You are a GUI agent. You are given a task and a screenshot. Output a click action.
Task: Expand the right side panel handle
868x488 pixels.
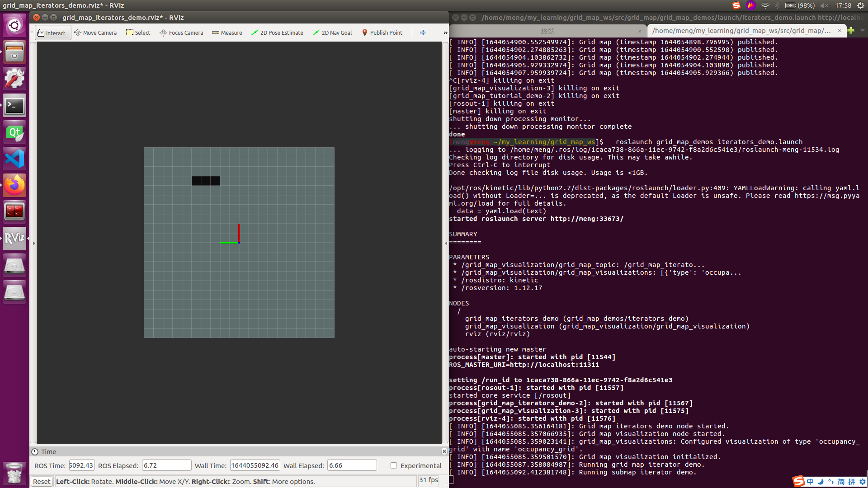point(446,243)
